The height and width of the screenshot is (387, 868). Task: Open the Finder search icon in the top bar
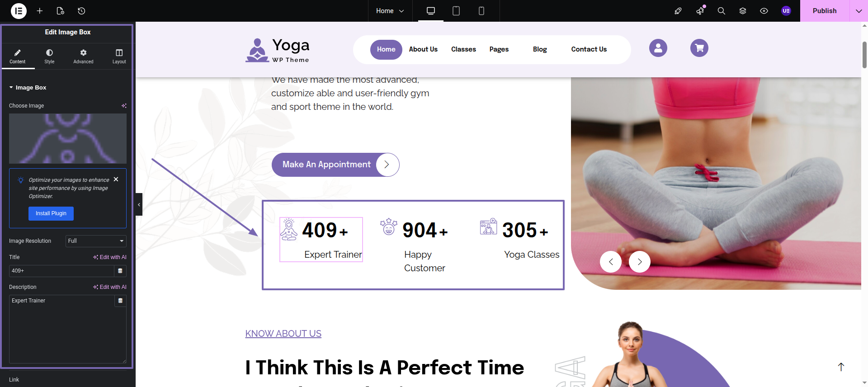(x=722, y=11)
